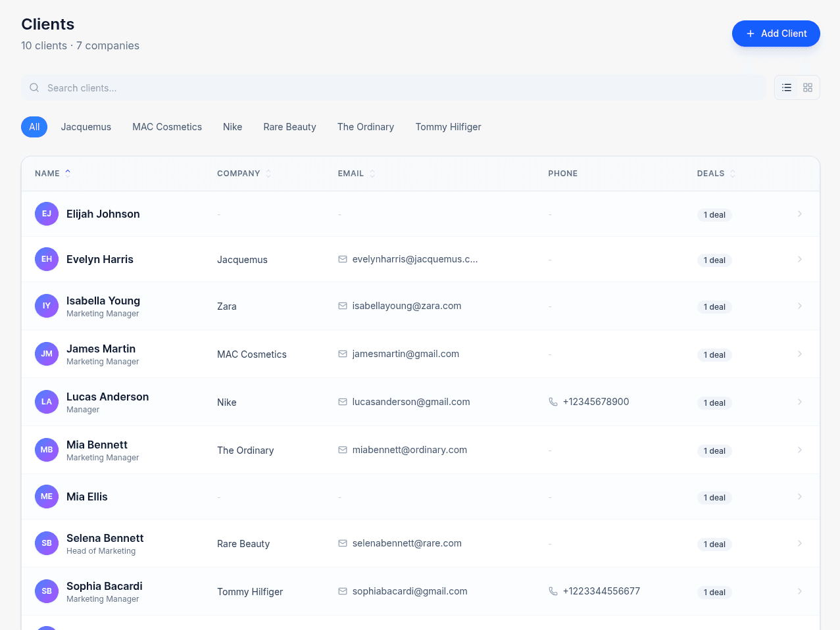This screenshot has height=630, width=840.
Task: Click the envelope icon next to selenabennett@rare.com
Action: (342, 543)
